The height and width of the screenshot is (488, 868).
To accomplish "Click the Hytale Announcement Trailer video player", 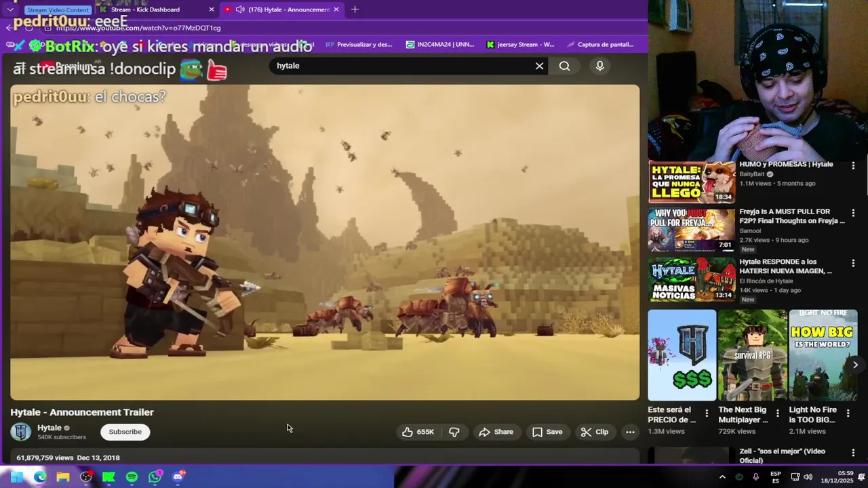I will point(325,242).
